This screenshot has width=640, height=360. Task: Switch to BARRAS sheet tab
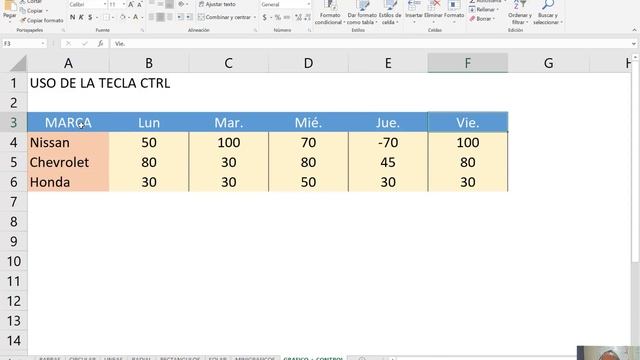tap(49, 358)
